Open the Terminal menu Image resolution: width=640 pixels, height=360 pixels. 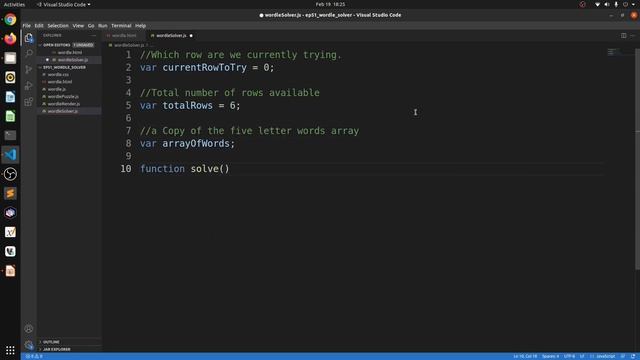click(x=121, y=26)
